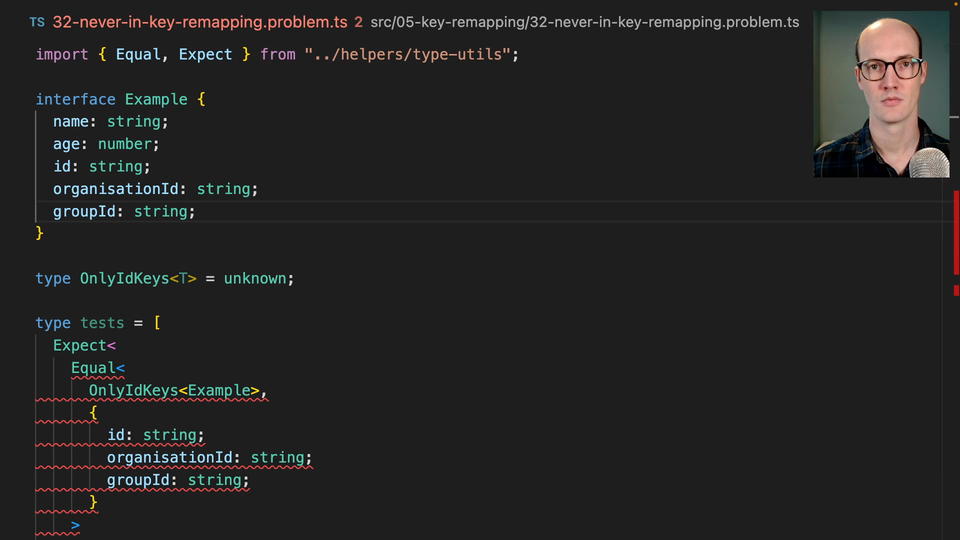Click the problem count badge "2" on the tab
Screen dimensions: 960x540
click(358, 22)
